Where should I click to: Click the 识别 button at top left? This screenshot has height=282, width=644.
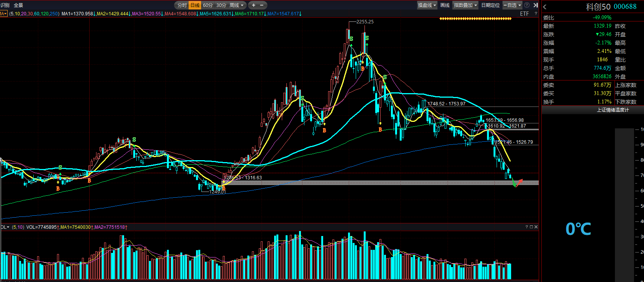click(5, 5)
